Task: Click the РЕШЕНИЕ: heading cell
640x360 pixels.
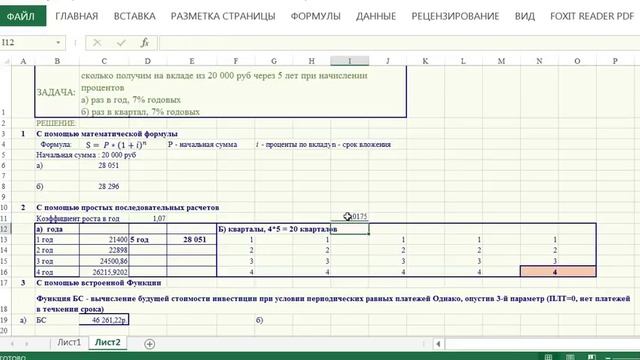Action: pyautogui.click(x=56, y=123)
